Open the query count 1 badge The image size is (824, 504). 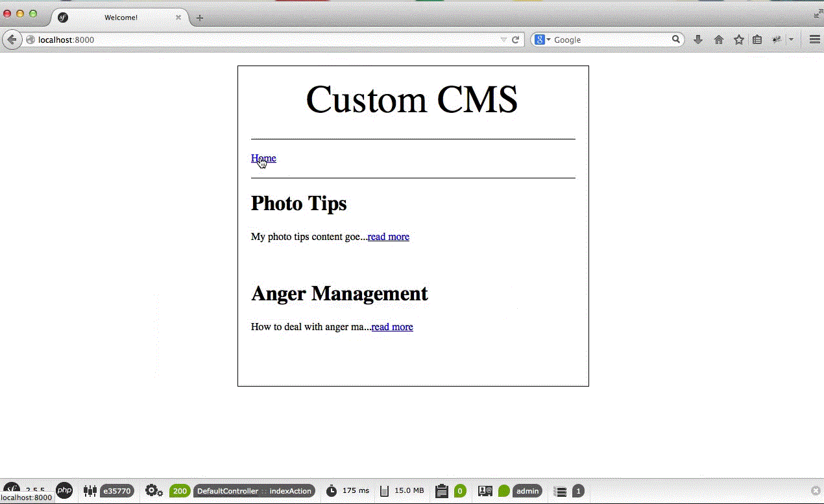pyautogui.click(x=578, y=491)
